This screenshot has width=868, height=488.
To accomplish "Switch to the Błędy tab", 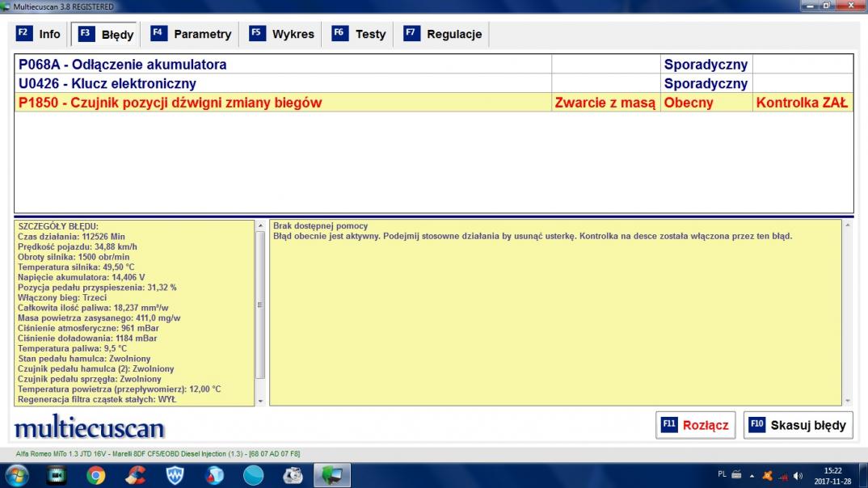I will 106,34.
